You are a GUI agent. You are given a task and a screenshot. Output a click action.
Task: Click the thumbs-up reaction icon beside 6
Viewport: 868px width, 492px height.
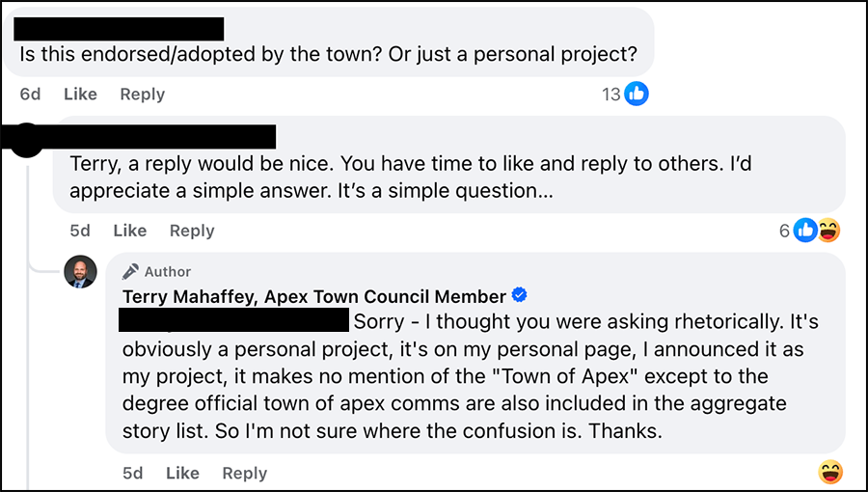805,231
